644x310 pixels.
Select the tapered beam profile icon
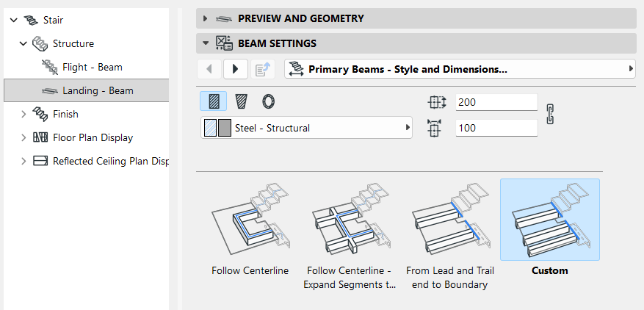pyautogui.click(x=241, y=101)
